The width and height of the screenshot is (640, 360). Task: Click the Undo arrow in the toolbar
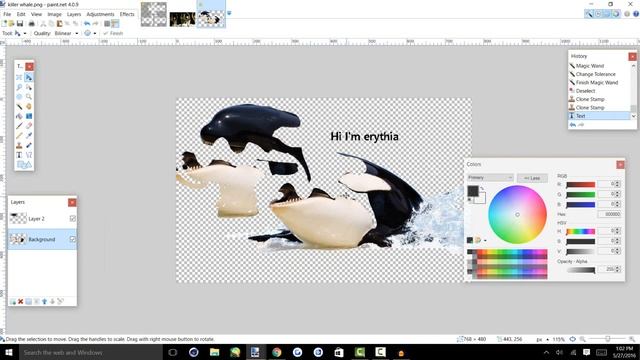coord(87,24)
